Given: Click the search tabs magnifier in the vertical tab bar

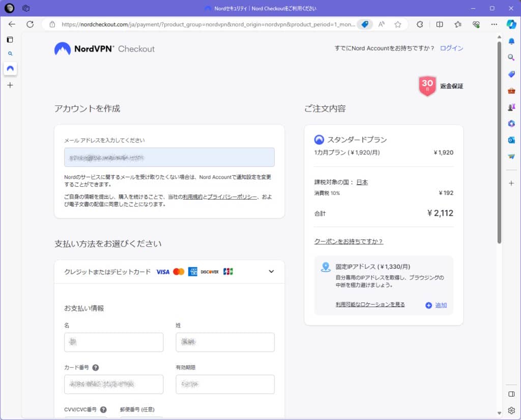Looking at the screenshot, I should [10, 53].
